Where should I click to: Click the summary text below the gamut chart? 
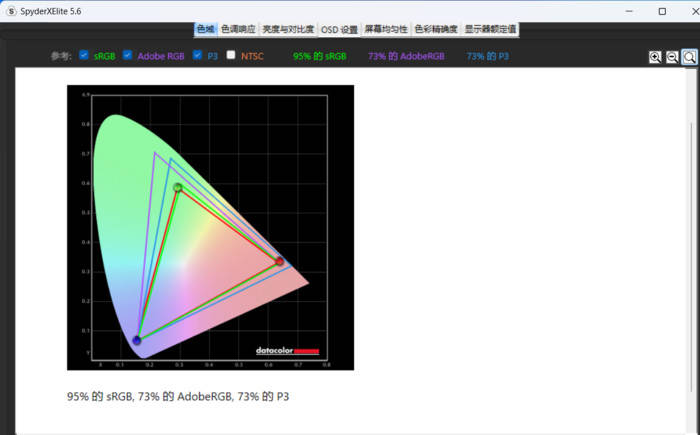178,397
